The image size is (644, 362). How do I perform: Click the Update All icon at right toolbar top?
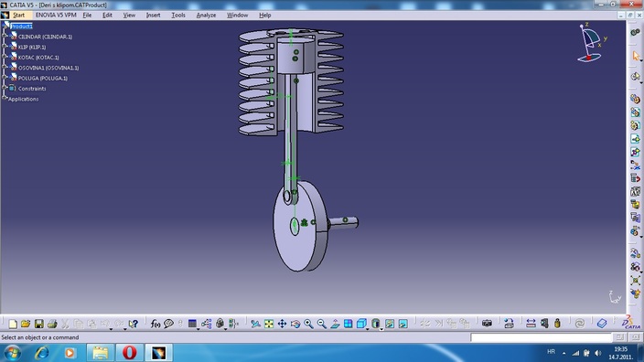pos(636,32)
